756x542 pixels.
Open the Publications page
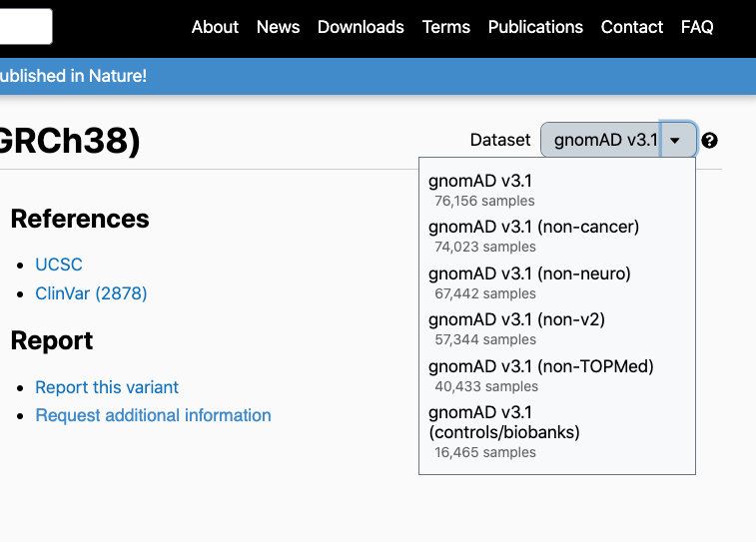point(535,27)
